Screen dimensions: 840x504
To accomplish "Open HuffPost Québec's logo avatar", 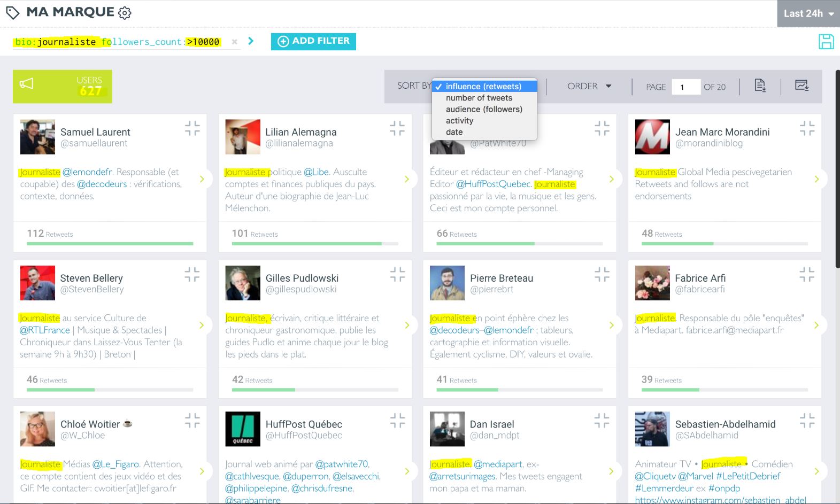I will pyautogui.click(x=243, y=429).
